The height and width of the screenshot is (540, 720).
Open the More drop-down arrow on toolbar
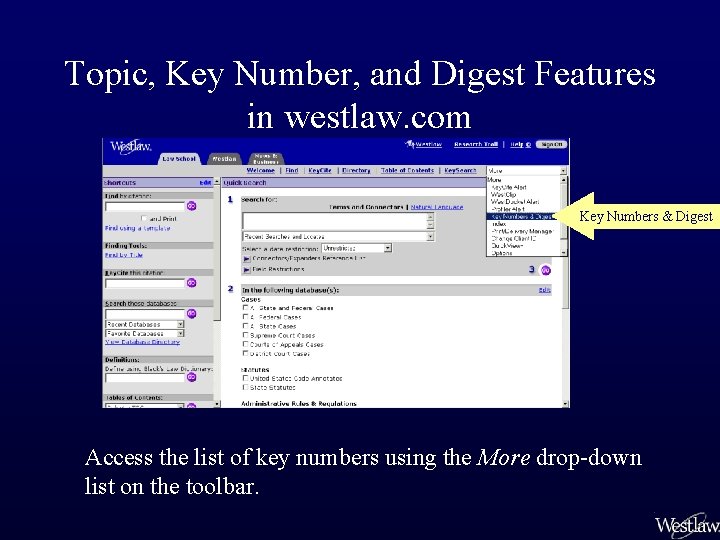coord(563,170)
